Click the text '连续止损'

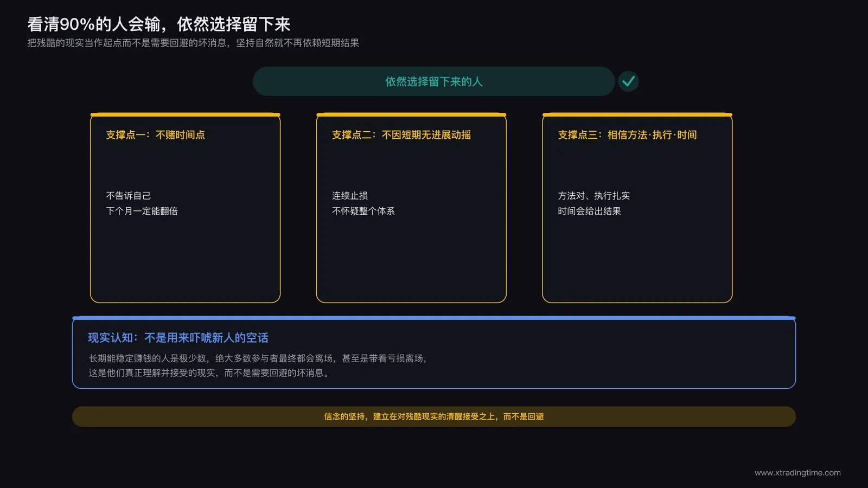click(350, 196)
